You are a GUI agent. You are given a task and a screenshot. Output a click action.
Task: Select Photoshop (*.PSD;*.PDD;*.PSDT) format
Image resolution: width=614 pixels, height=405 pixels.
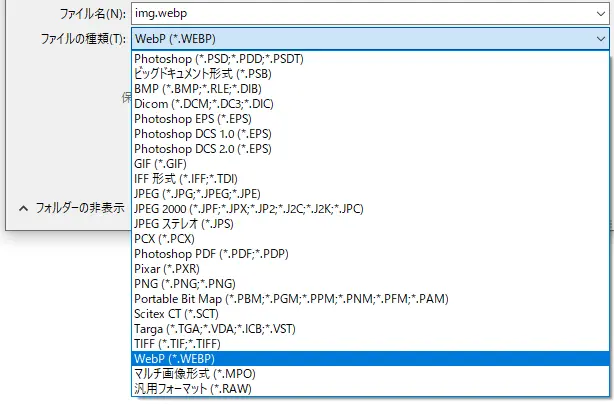point(370,59)
